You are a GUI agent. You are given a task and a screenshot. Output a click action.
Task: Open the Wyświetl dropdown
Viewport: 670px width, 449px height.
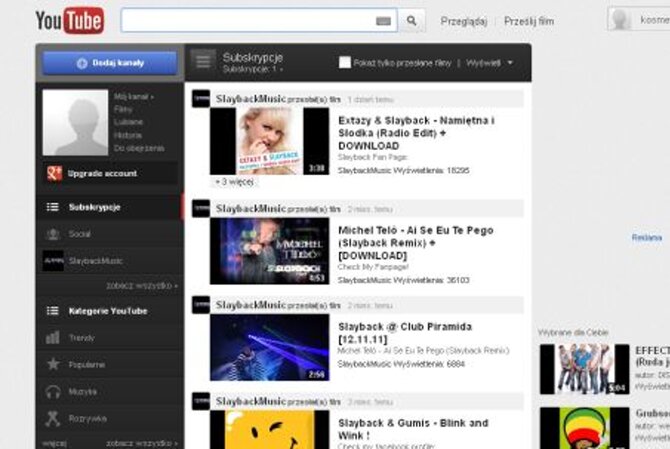pos(489,63)
